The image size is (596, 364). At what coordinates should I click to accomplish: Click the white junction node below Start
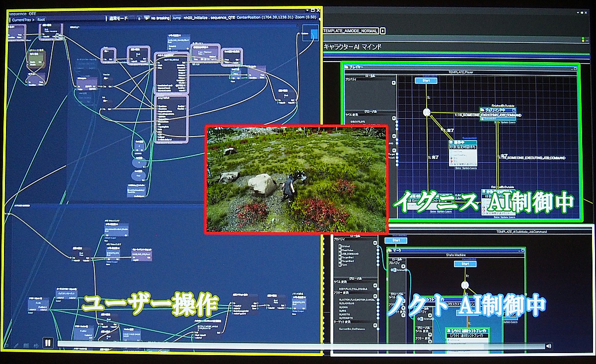pyautogui.click(x=427, y=113)
